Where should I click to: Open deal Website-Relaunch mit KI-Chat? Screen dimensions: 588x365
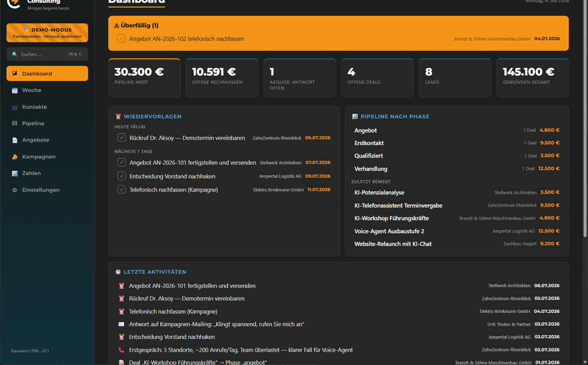coord(457,244)
